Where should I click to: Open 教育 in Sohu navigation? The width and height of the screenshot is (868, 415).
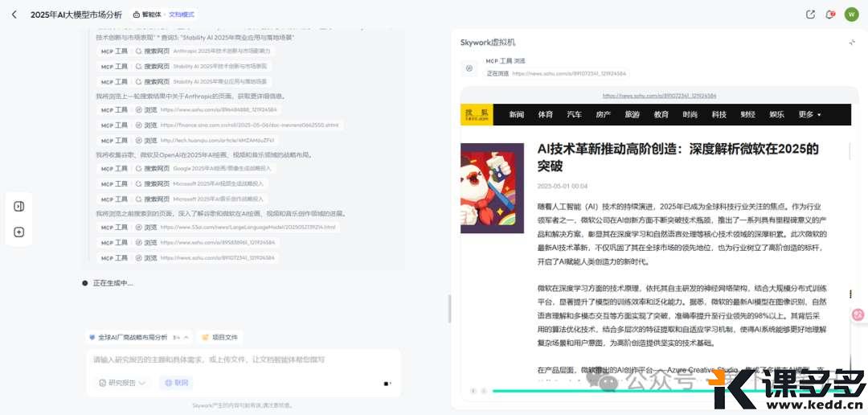[x=661, y=115]
